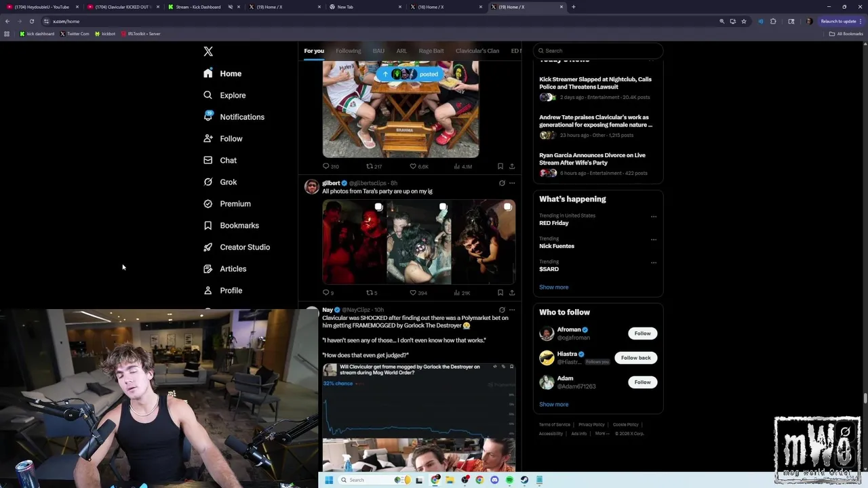868x488 pixels.
Task: Like gilbert's post with 394 likes
Action: [x=418, y=293]
